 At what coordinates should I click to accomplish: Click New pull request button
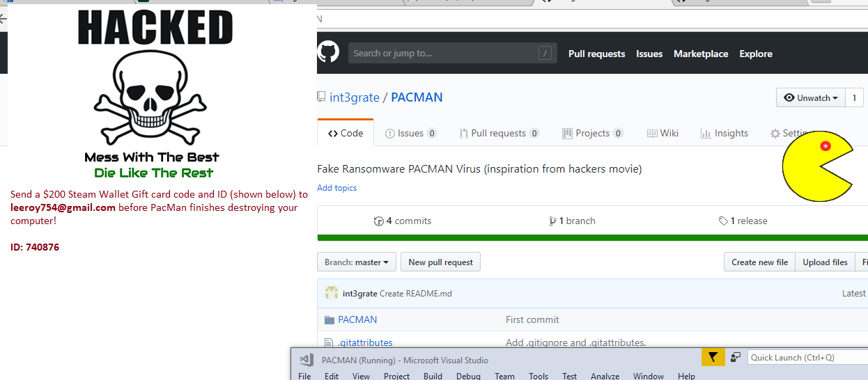tap(440, 262)
